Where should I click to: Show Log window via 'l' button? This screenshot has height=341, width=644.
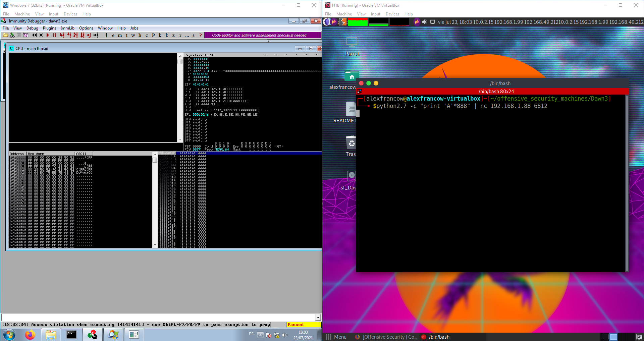tap(106, 35)
